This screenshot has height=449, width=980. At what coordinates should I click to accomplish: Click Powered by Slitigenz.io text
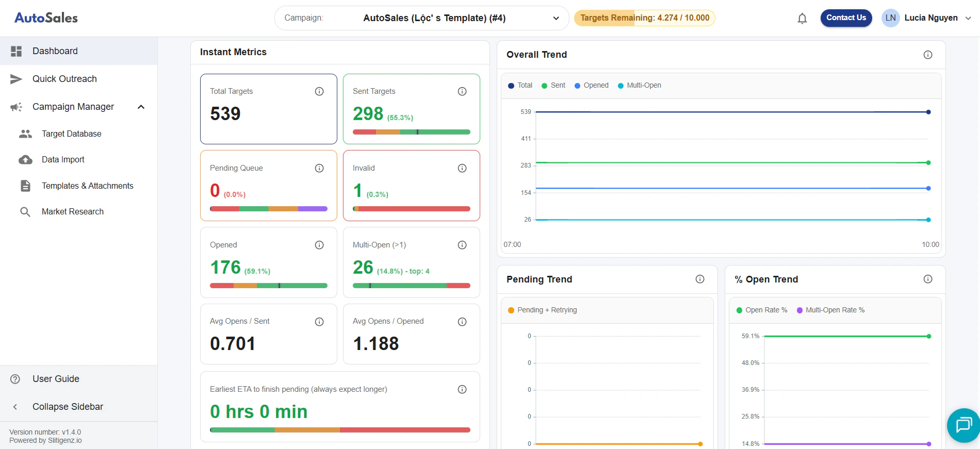45,440
